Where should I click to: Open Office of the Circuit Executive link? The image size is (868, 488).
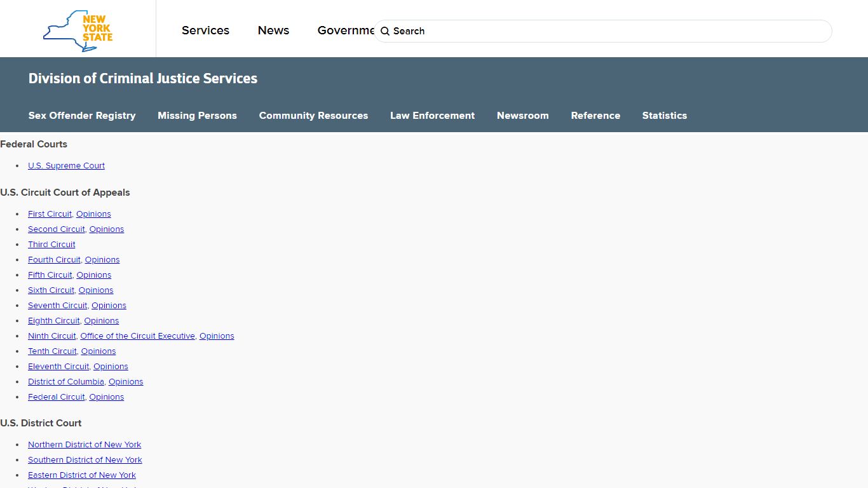tap(138, 336)
